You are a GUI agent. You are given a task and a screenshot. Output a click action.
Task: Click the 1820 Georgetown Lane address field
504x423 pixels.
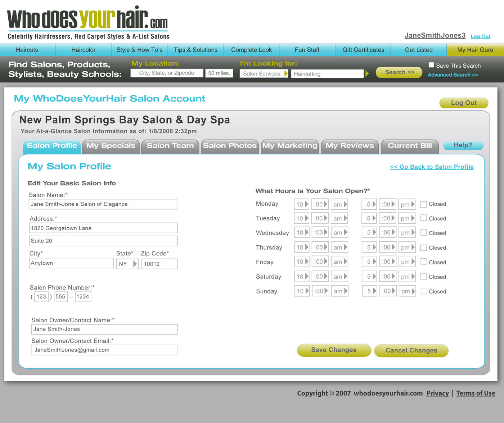pos(103,228)
